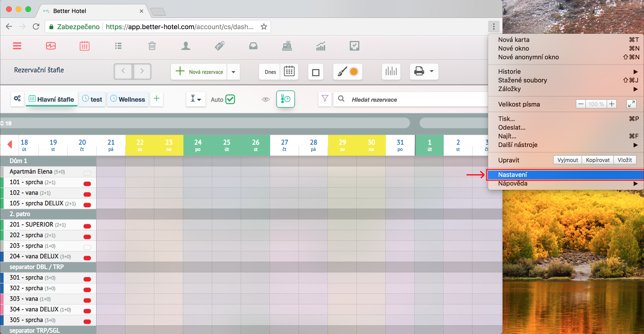Open the row height dropdown
The height and width of the screenshot is (334, 644).
(196, 99)
